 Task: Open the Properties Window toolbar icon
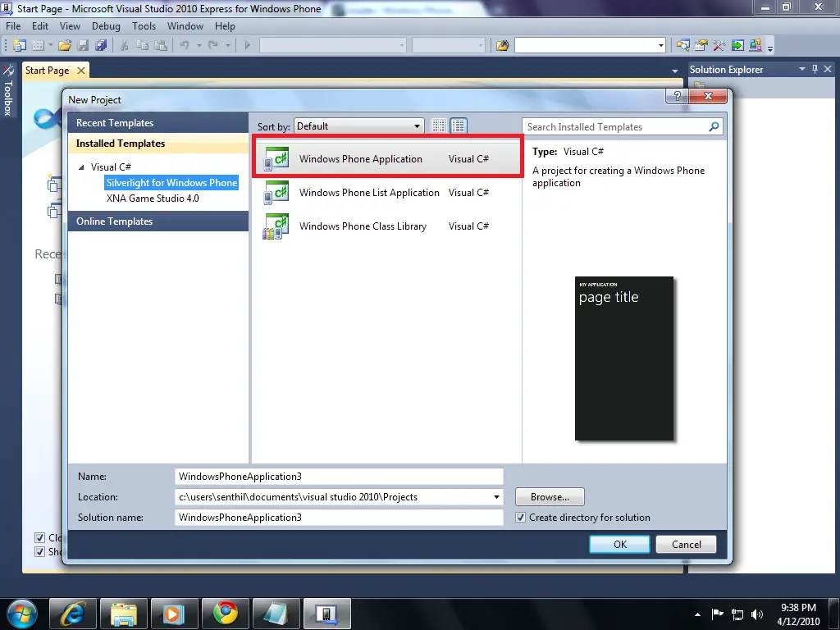pos(701,46)
